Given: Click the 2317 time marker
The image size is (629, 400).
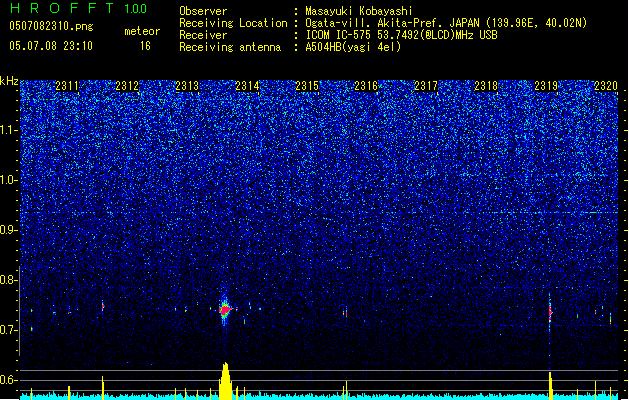Looking at the screenshot, I should point(426,86).
